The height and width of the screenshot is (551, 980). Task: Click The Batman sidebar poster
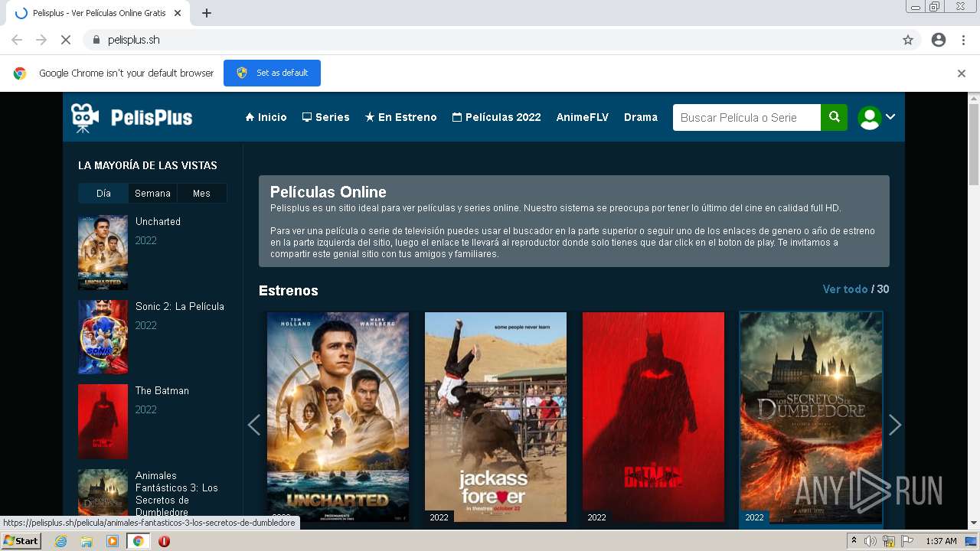(x=103, y=422)
